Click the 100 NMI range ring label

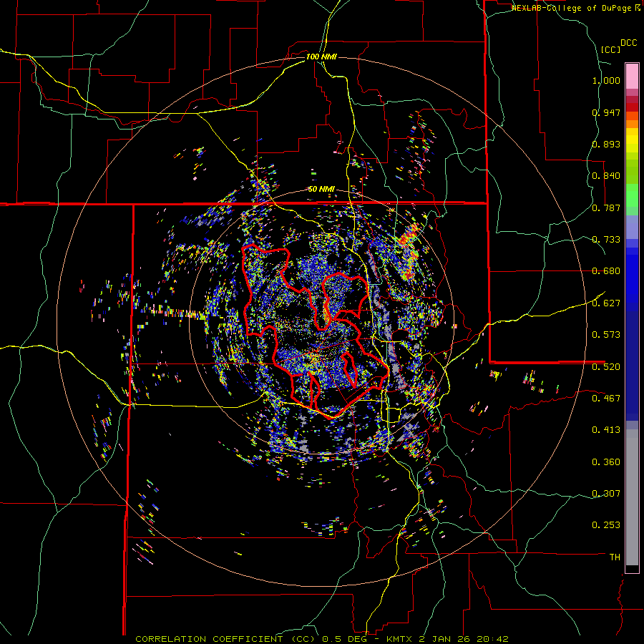pos(321,57)
